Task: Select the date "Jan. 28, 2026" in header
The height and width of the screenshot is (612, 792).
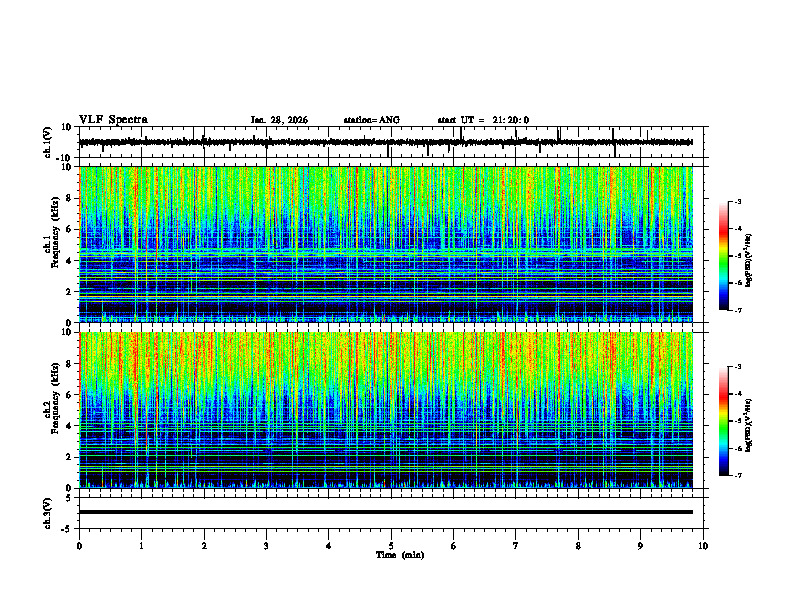Action: point(279,120)
